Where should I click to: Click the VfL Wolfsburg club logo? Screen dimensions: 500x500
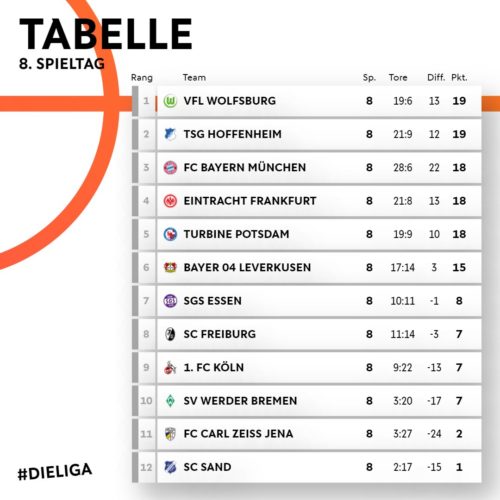coord(170,101)
